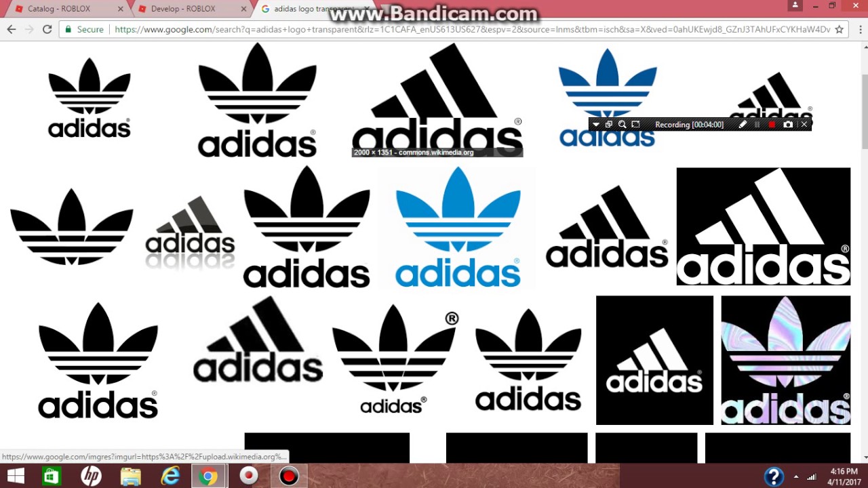Open the Chrome profile icon at top
The width and height of the screenshot is (868, 488).
795,5
